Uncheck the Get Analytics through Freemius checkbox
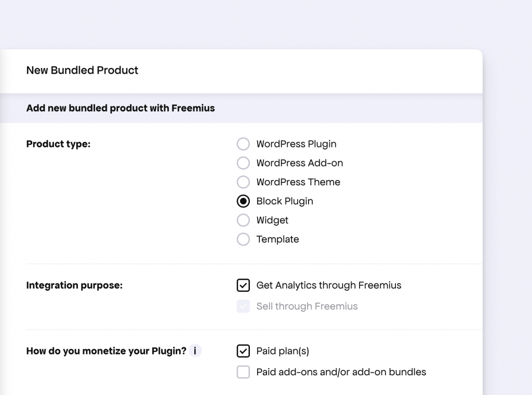The image size is (532, 395). (243, 285)
